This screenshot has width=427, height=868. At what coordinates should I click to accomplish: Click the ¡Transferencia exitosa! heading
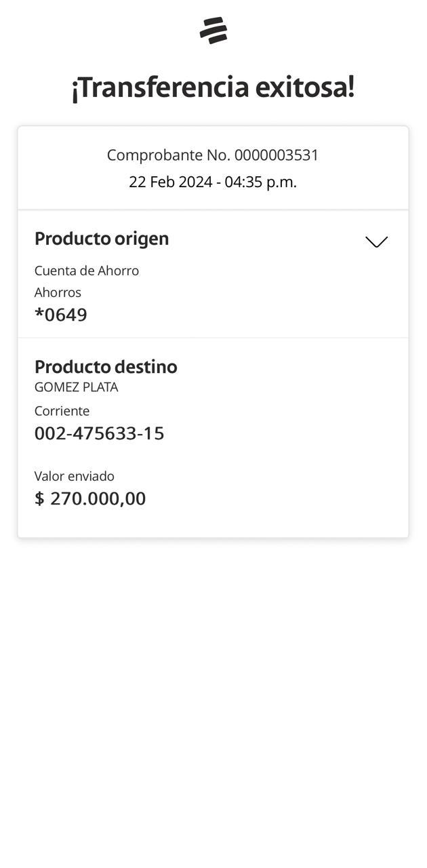(213, 87)
